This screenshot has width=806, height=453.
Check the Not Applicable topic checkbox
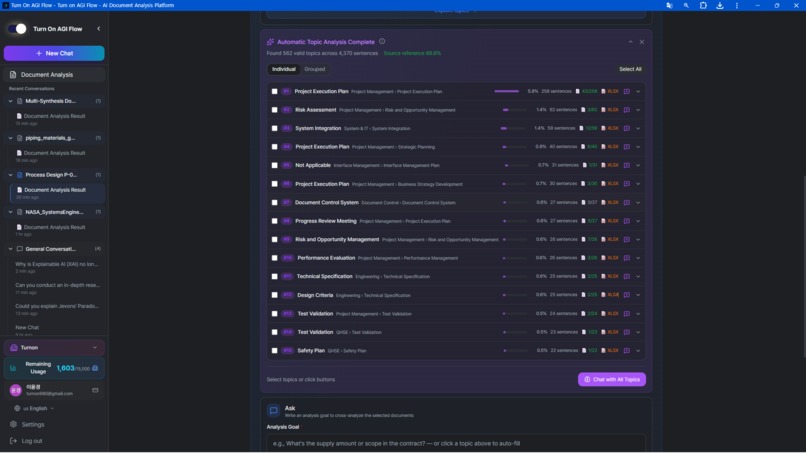[x=274, y=166]
